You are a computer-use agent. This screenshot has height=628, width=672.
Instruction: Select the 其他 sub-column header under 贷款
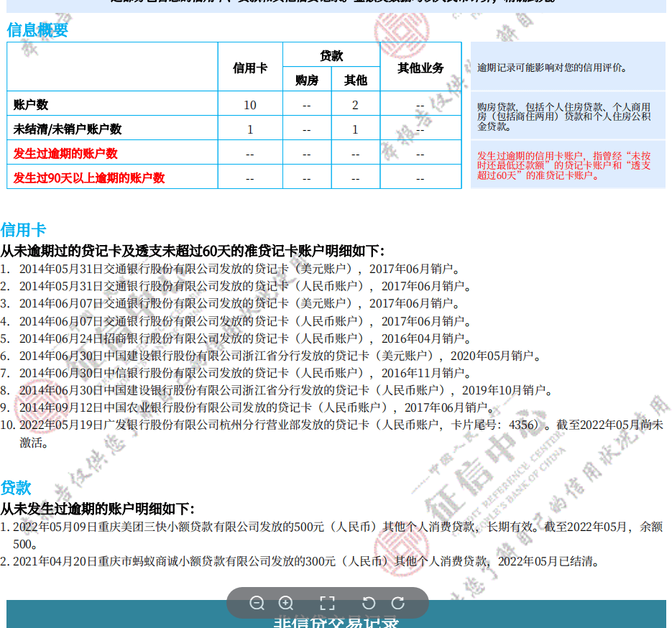click(356, 80)
